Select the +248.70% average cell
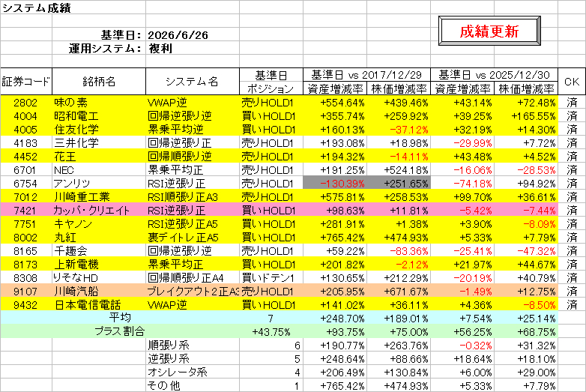Viewport: 586px width, 392px height. 335,318
